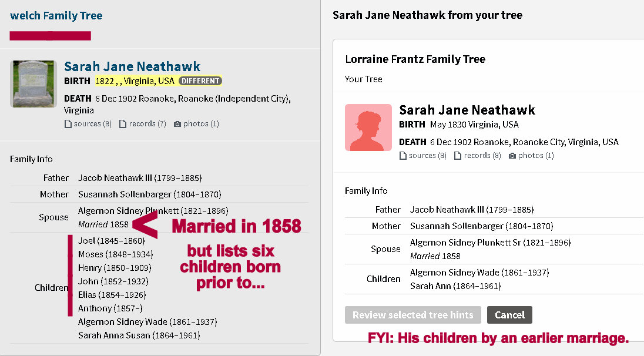Select child Moses (1848–1934)
This screenshot has width=644, height=356.
click(x=115, y=254)
